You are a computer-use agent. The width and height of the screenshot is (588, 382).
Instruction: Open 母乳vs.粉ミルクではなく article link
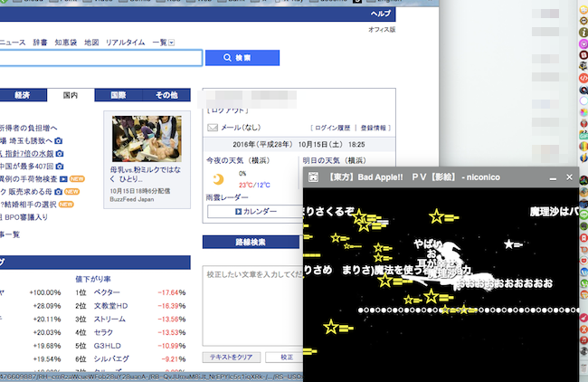coord(146,174)
